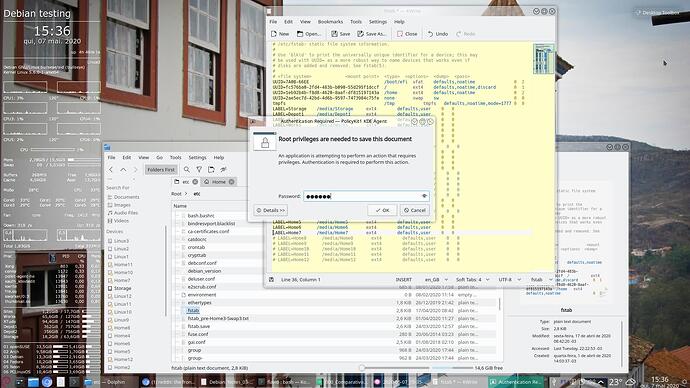Open the file manager icon in taskbar
This screenshot has height=388, width=690.
pyautogui.click(x=33, y=382)
